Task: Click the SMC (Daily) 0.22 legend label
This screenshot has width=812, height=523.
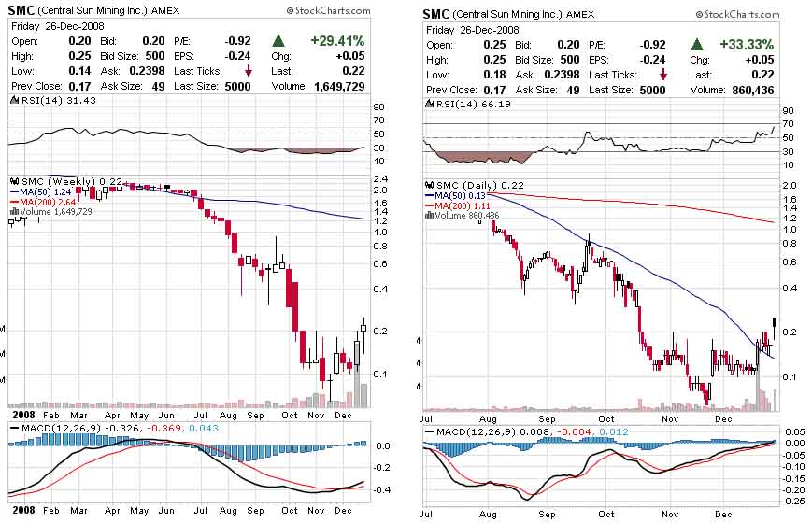Action: click(x=480, y=185)
